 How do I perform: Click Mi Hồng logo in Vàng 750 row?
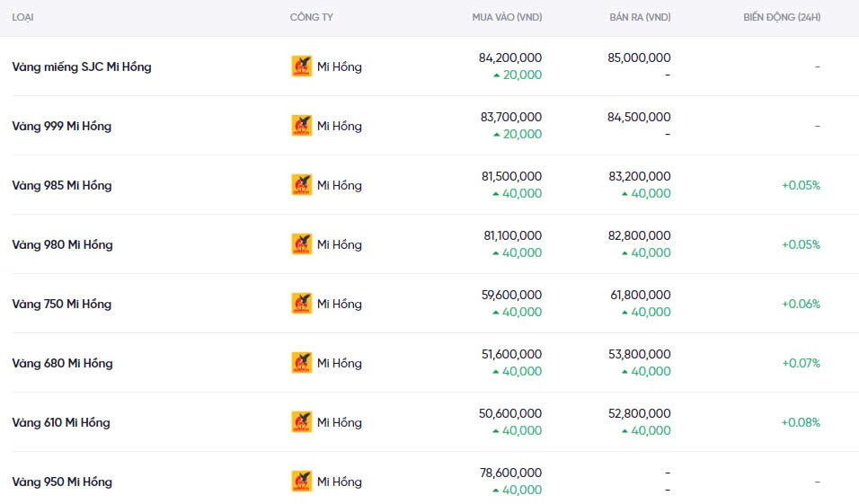point(302,304)
